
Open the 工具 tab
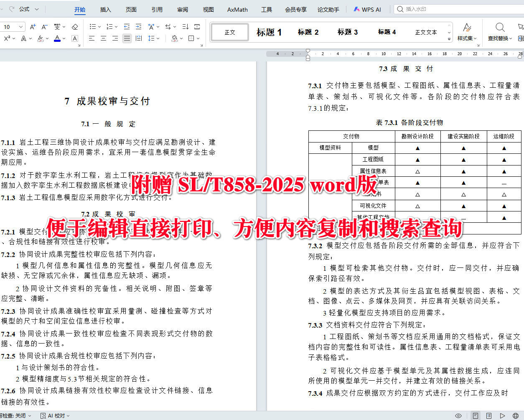[267, 10]
